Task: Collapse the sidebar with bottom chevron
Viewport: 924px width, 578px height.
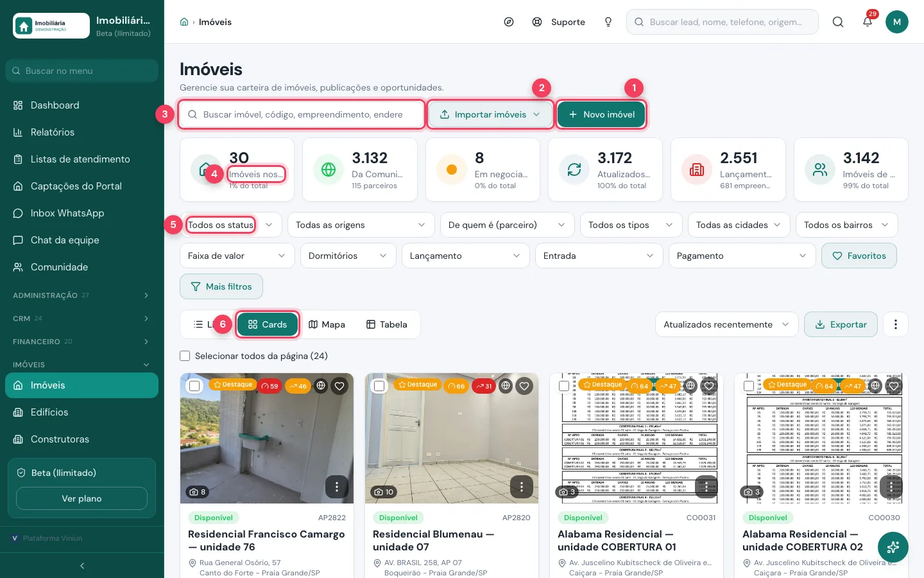Action: 82,566
